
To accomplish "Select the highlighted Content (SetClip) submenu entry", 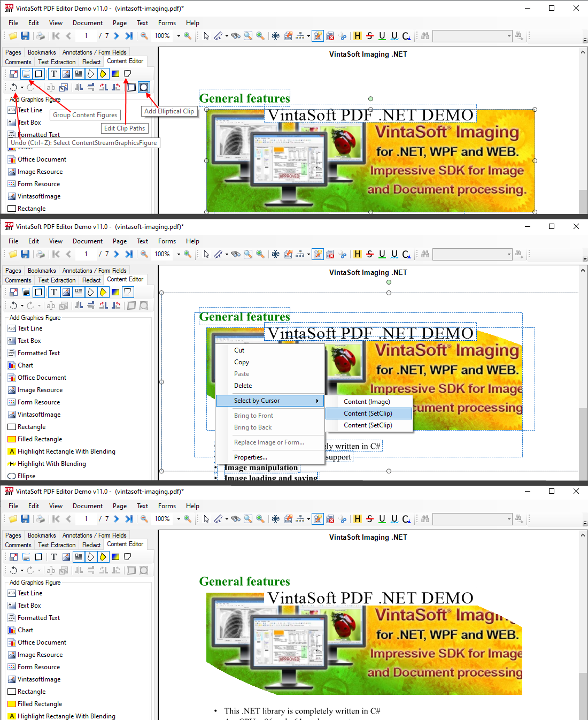I will (x=368, y=413).
